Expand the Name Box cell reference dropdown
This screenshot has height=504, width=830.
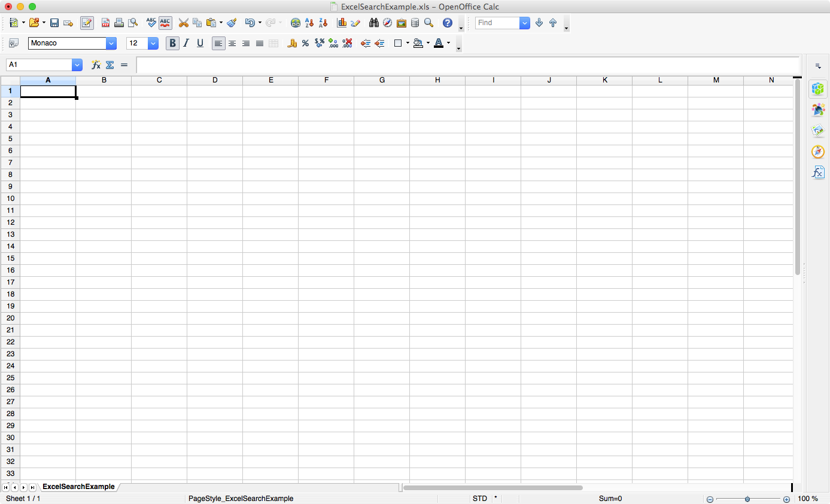pyautogui.click(x=77, y=65)
